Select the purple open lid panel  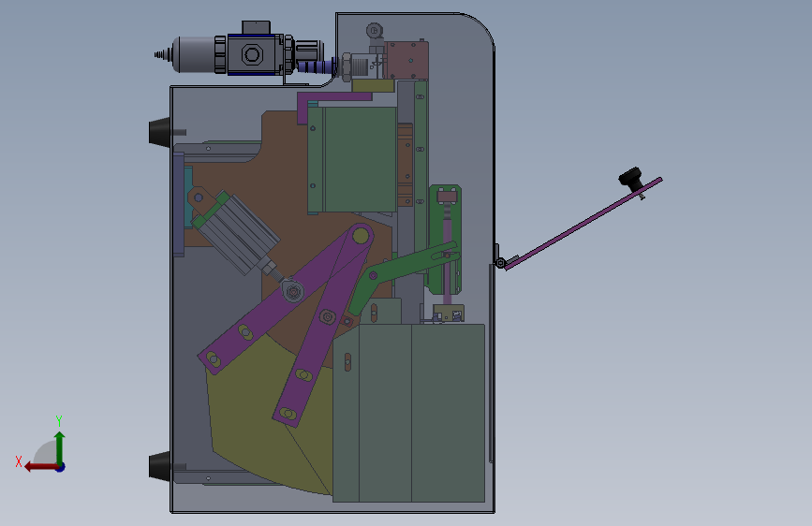click(583, 224)
